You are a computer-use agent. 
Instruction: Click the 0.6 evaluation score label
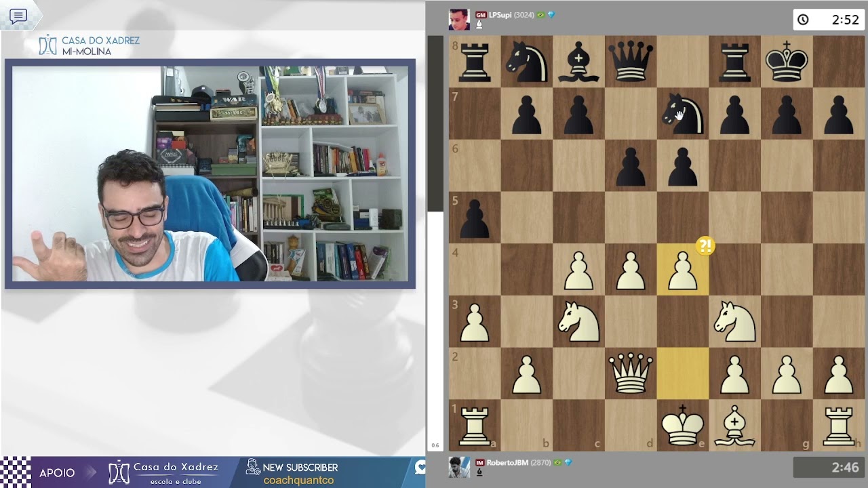[x=435, y=445]
